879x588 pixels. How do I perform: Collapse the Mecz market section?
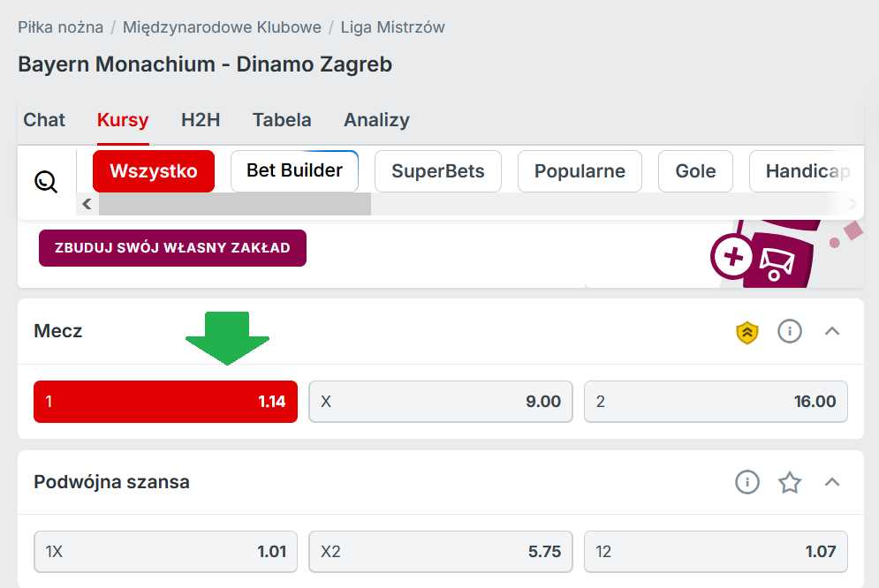coord(832,332)
